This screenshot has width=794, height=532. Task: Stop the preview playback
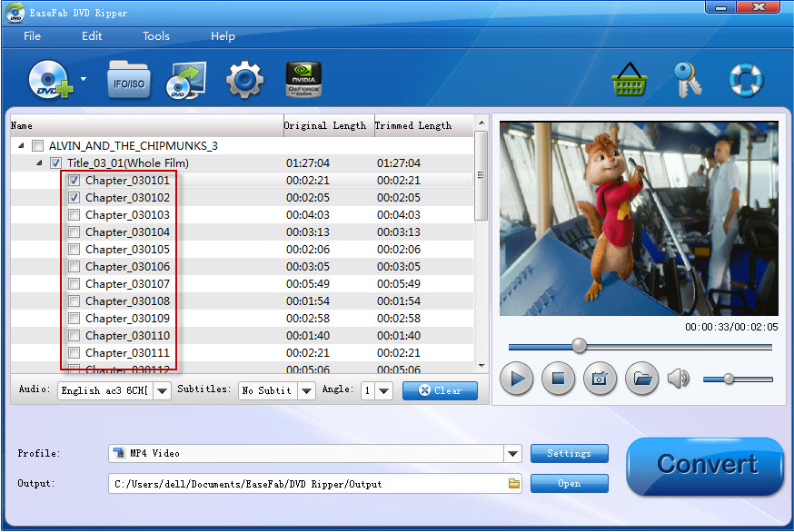tap(558, 379)
